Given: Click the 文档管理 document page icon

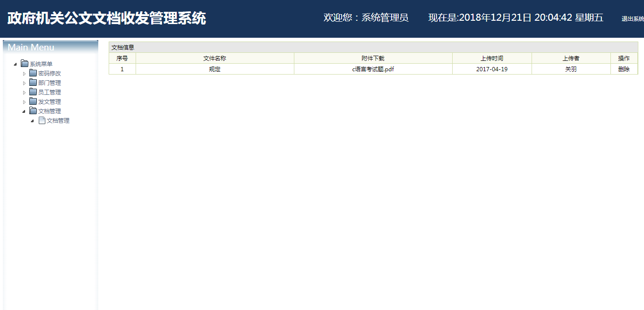Looking at the screenshot, I should pyautogui.click(x=42, y=120).
